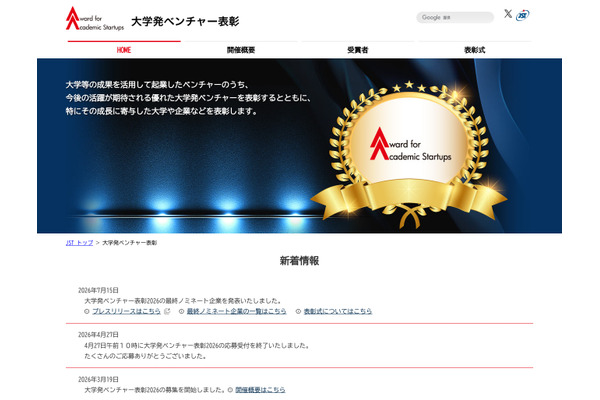Image resolution: width=600 pixels, height=400 pixels.
Task: Open the X (Twitter) icon link
Action: 508,14
